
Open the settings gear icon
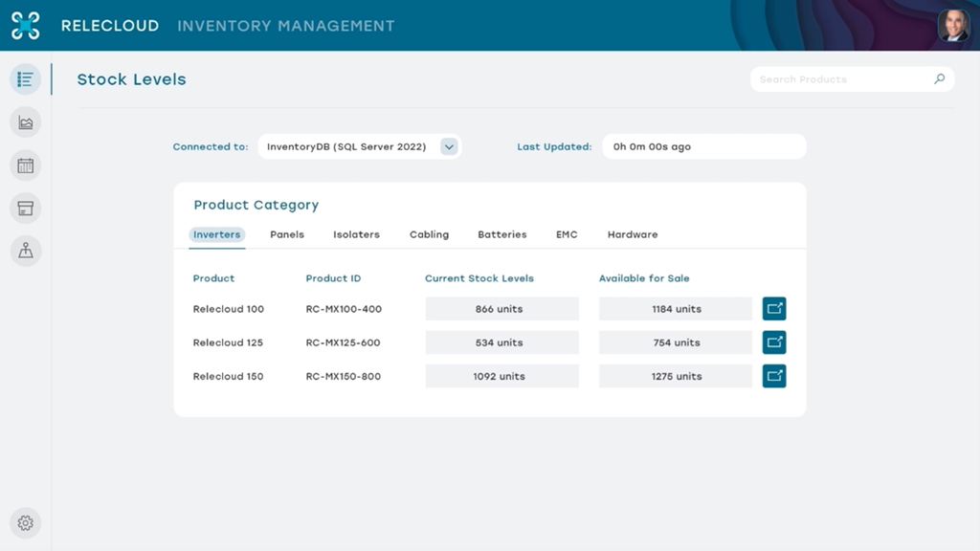click(26, 523)
